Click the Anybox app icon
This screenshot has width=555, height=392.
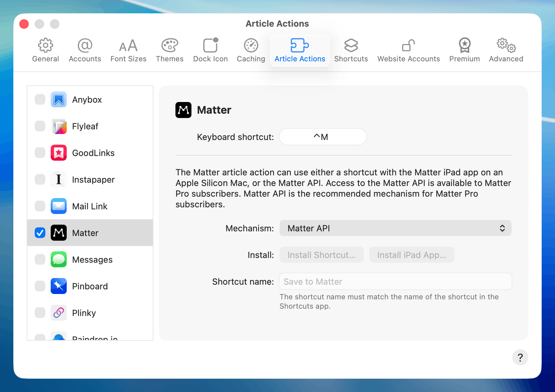click(59, 99)
